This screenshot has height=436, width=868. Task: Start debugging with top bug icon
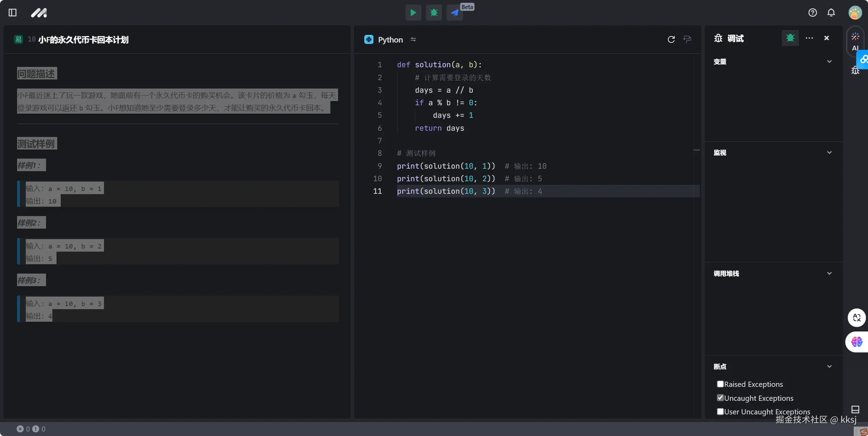(x=434, y=13)
